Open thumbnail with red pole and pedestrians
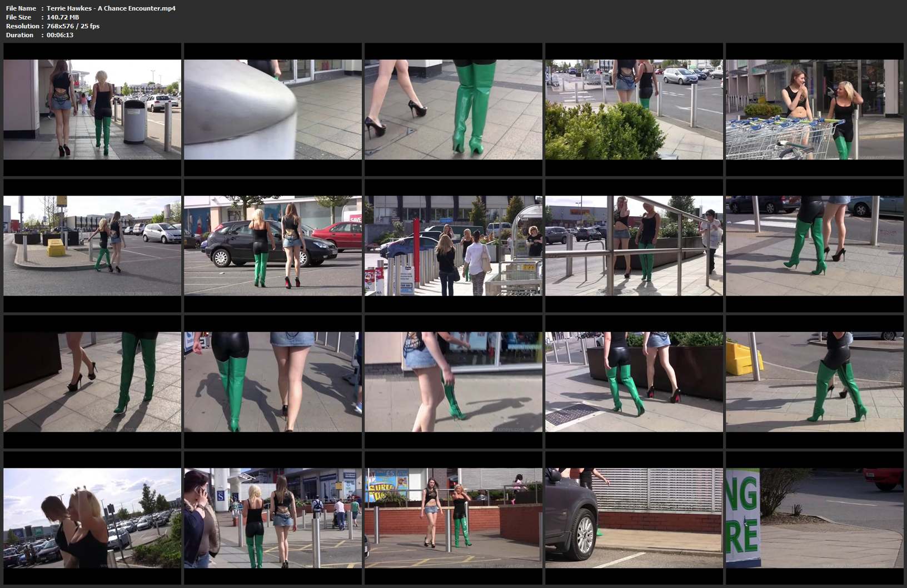The height and width of the screenshot is (588, 907). (453, 246)
